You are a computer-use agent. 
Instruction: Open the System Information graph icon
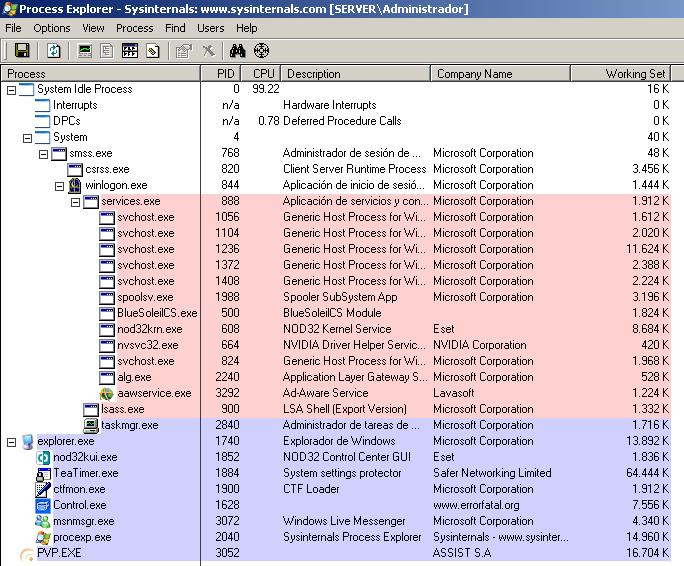pyautogui.click(x=85, y=51)
